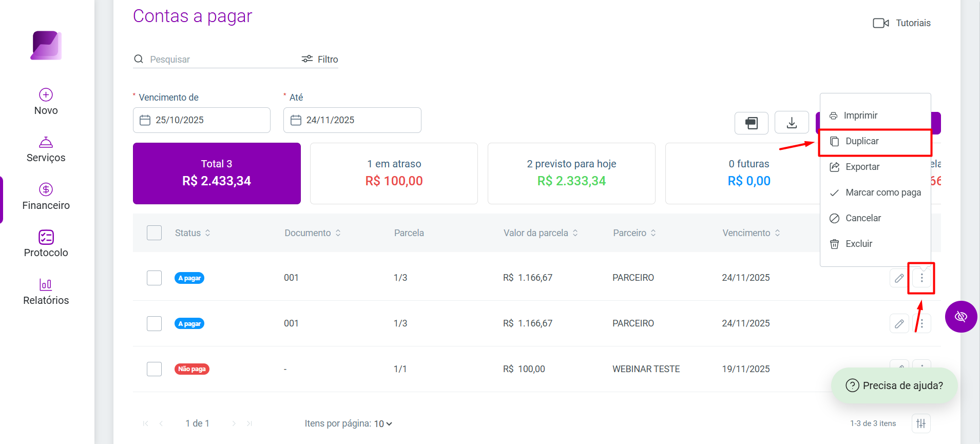Open the Filtro button
This screenshot has height=444, width=980.
click(320, 59)
